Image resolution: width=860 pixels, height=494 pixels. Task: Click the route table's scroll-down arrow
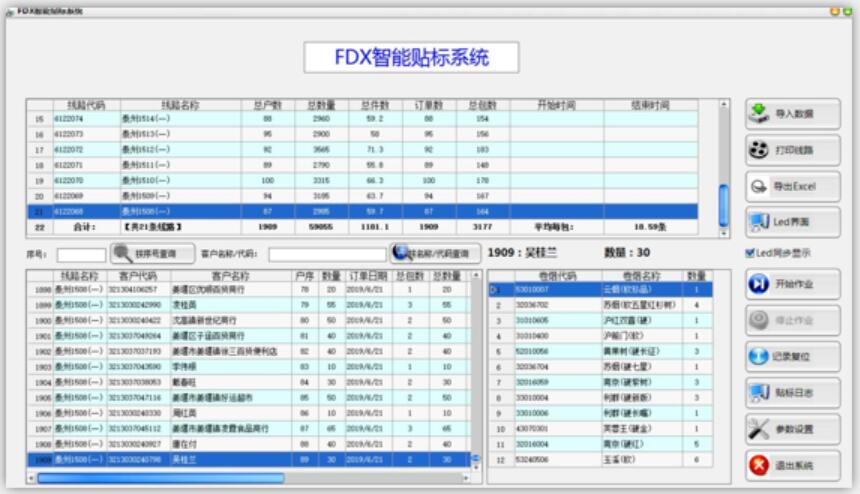(723, 233)
